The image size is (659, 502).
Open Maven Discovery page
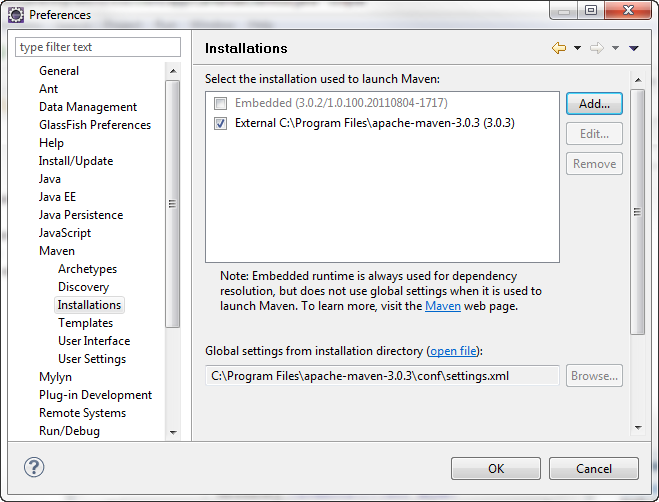[84, 287]
